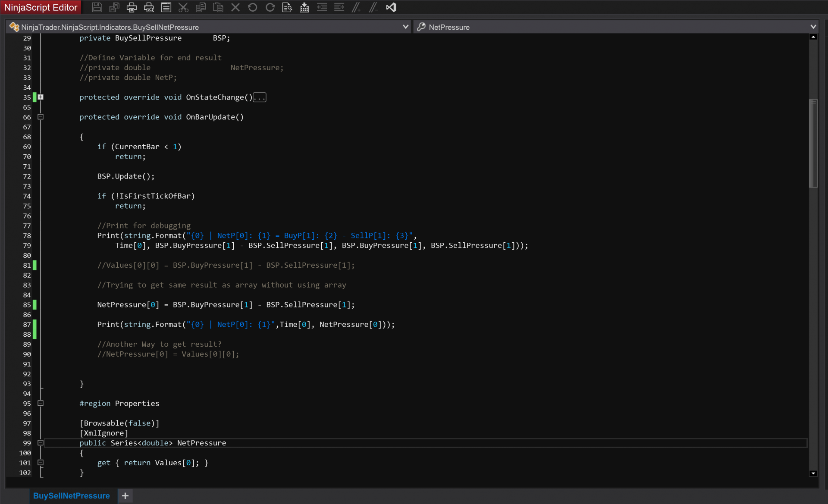Click the scrollbar down arrow
This screenshot has height=504, width=828.
tap(813, 473)
